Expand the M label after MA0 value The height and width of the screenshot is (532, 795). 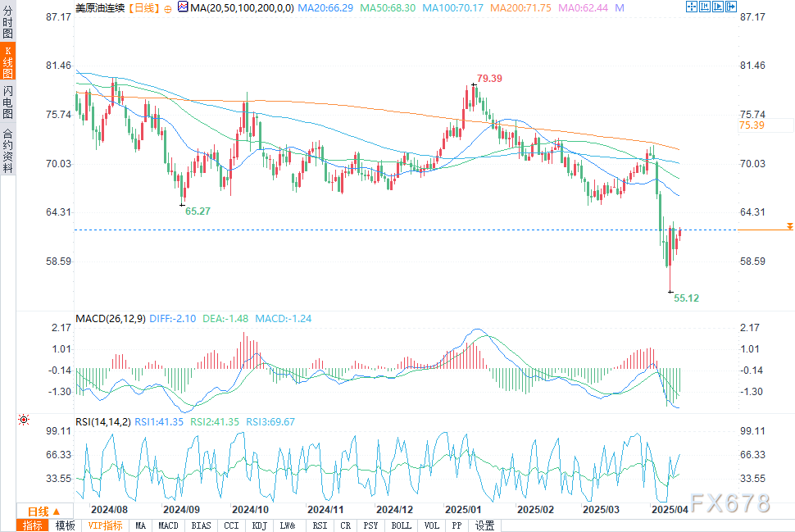(x=619, y=7)
